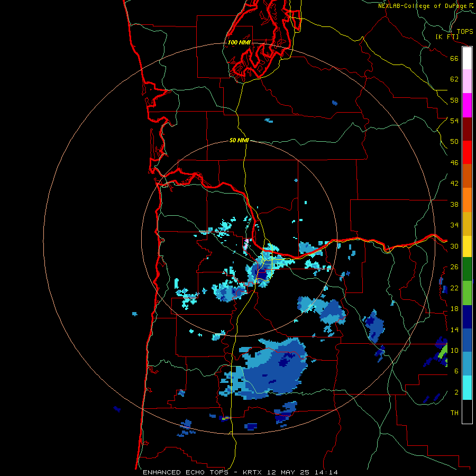Click the [K FT] units label
This screenshot has height=476, width=476.
pos(447,36)
